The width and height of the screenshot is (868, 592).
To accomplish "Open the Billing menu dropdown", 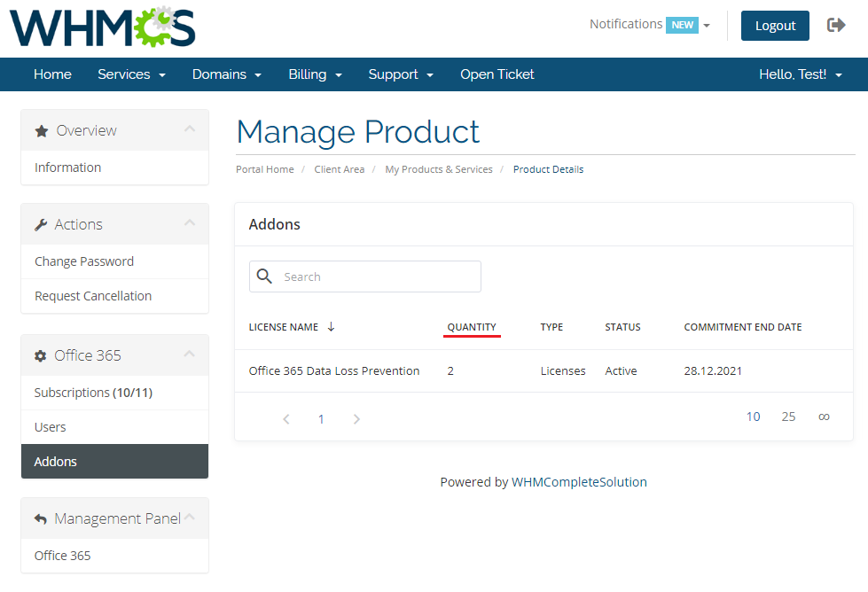I will point(315,74).
